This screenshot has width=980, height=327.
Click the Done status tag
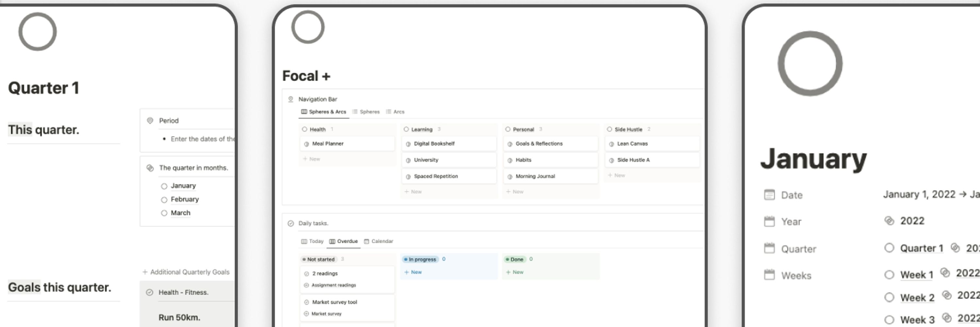pyautogui.click(x=514, y=260)
